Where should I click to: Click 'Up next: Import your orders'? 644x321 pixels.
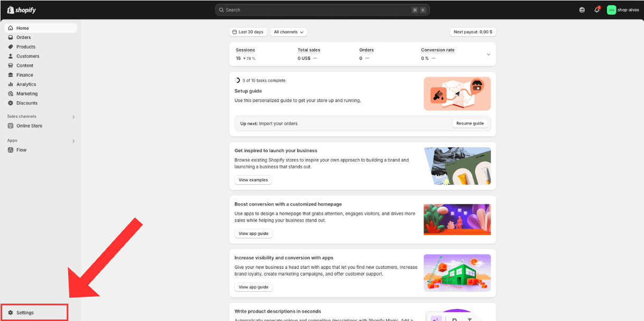pos(269,124)
